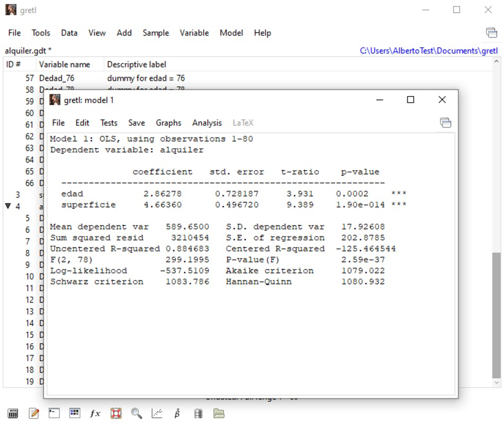The image size is (504, 425).
Task: Open the View menu
Action: [97, 33]
